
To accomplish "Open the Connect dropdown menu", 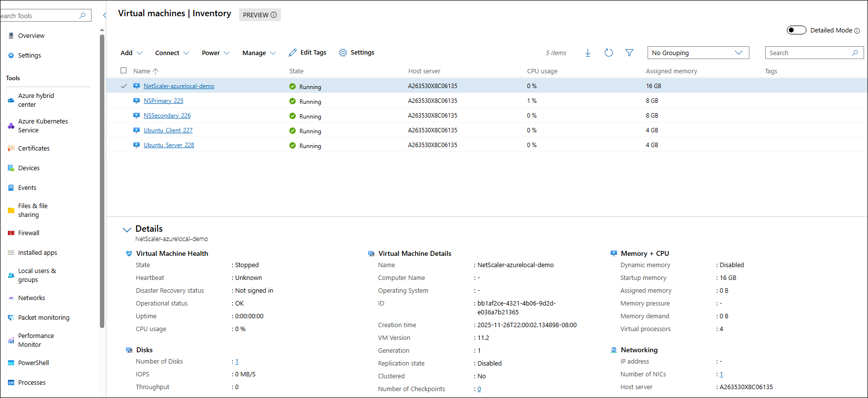I will (172, 53).
